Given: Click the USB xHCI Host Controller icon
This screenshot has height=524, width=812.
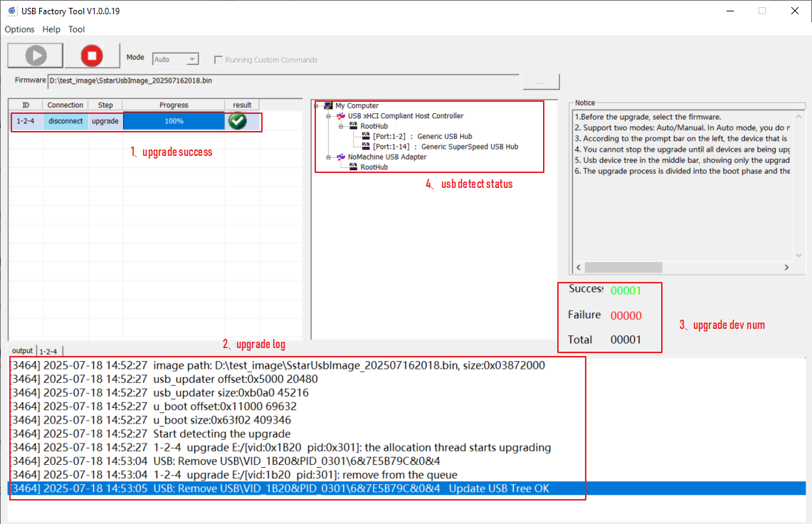Looking at the screenshot, I should pyautogui.click(x=340, y=116).
